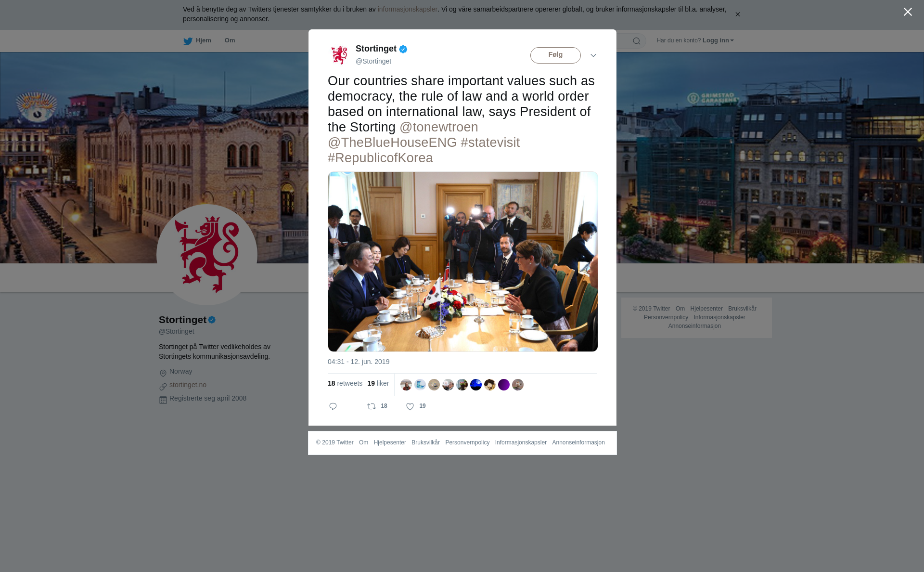Image resolution: width=924 pixels, height=572 pixels.
Task: Close the tweet overlay with X
Action: tap(908, 12)
